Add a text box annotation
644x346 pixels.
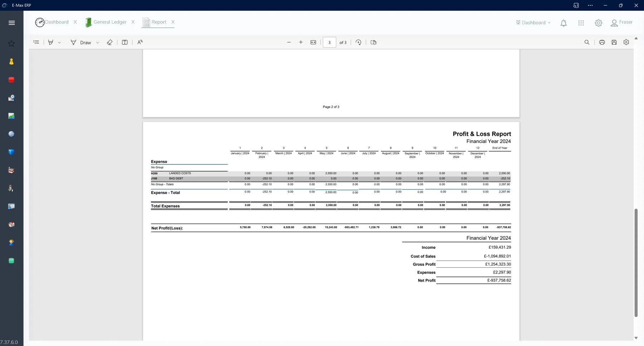(125, 42)
